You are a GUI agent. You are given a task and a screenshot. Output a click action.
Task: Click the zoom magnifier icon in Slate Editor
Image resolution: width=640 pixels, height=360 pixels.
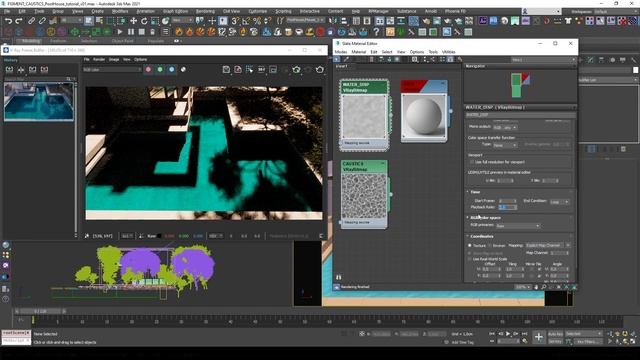point(544,287)
